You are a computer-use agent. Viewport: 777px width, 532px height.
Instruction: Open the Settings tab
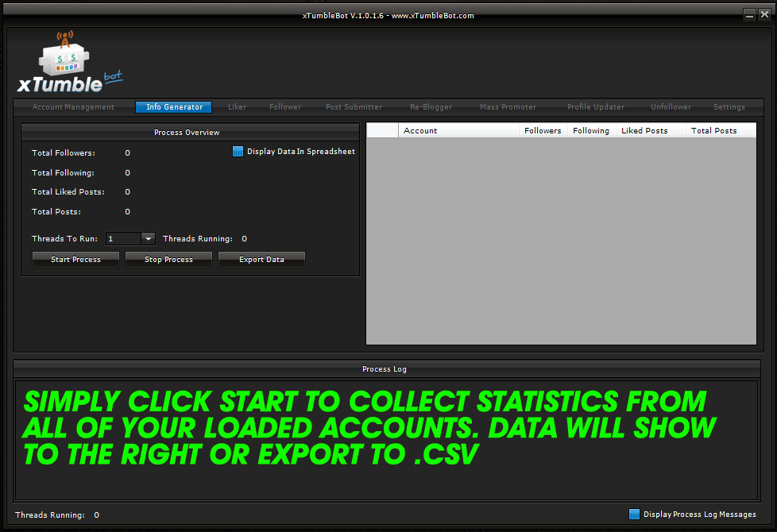tap(729, 107)
